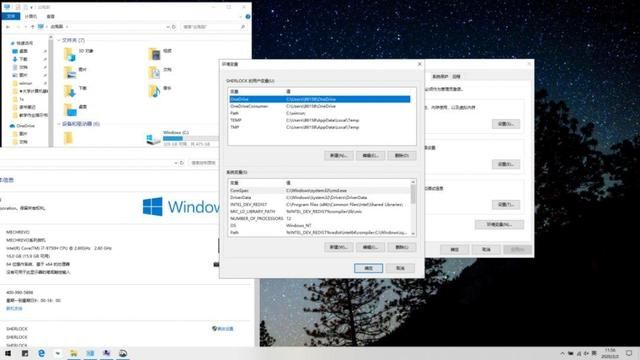Click the File Explorer search magnifier icon

pyautogui.click(x=243, y=27)
